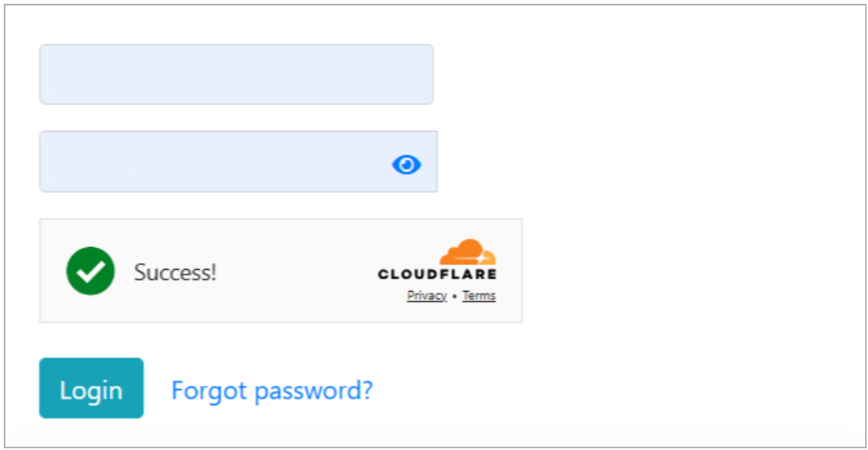This screenshot has width=868, height=450.
Task: Focus the password field beside the eye icon
Action: [x=210, y=162]
